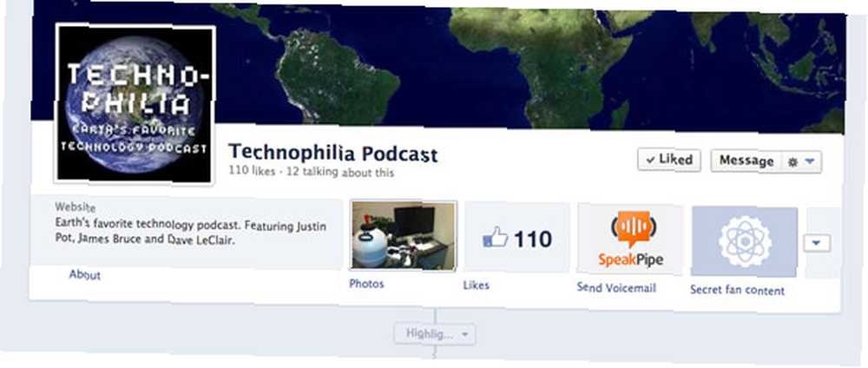
Task: Click '110 likes · 12 talking about this'
Action: [x=311, y=172]
